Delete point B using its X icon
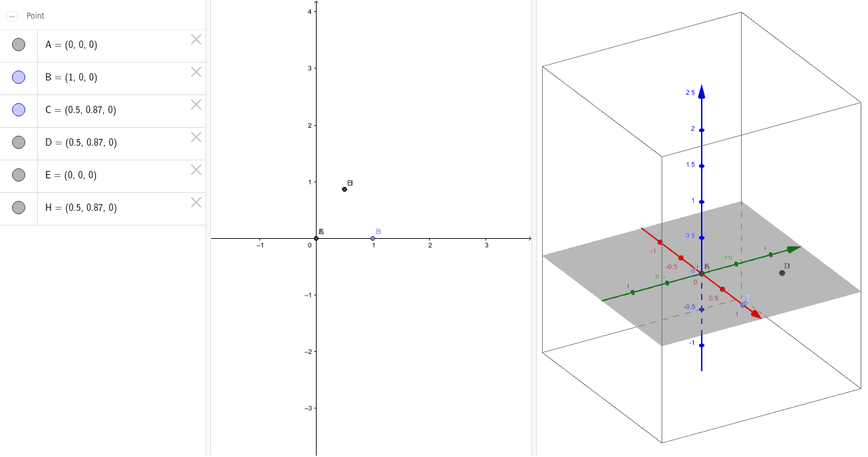Viewport: 868px width, 457px height. [196, 72]
